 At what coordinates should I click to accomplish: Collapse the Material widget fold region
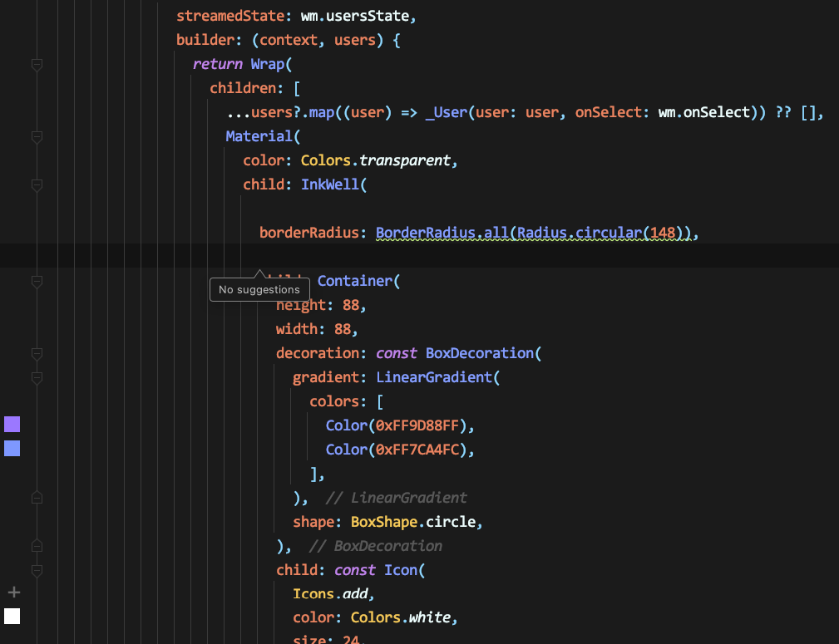[37, 137]
